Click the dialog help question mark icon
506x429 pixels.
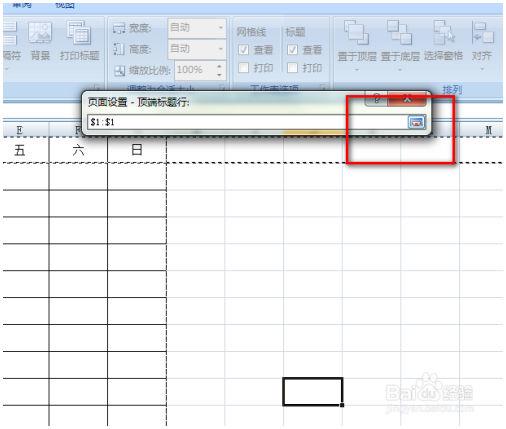click(x=376, y=99)
